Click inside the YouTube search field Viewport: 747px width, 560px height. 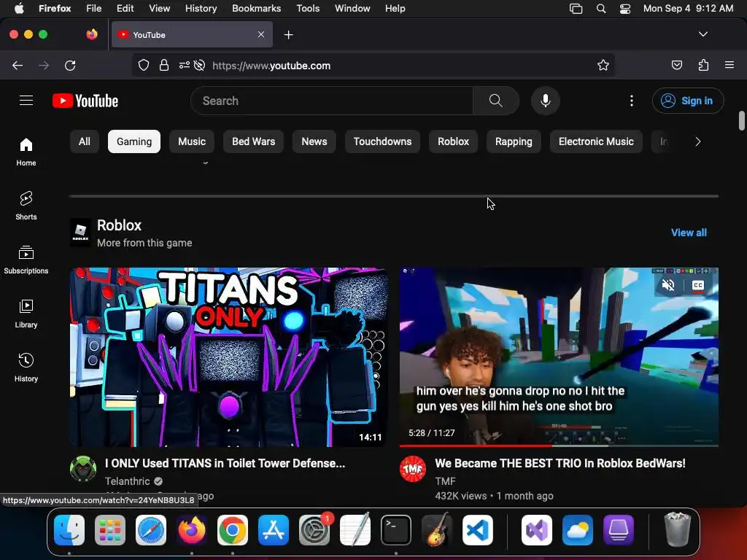[x=332, y=101]
